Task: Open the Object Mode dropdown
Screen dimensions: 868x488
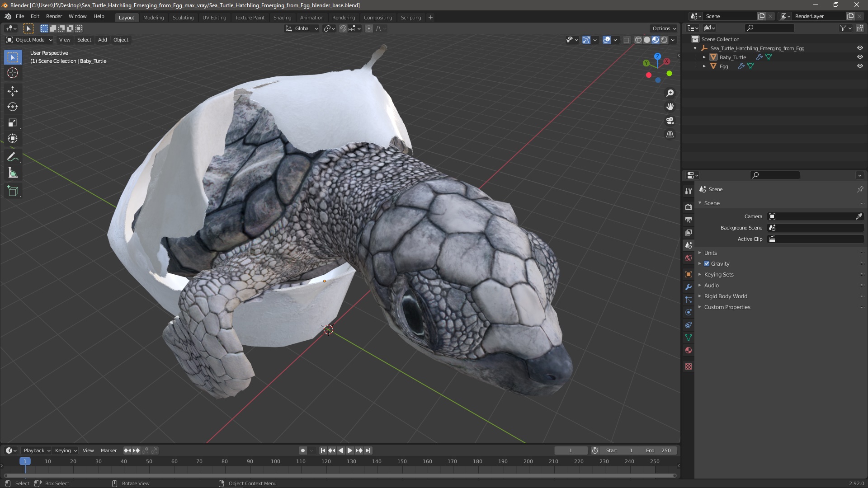Action: click(x=29, y=40)
